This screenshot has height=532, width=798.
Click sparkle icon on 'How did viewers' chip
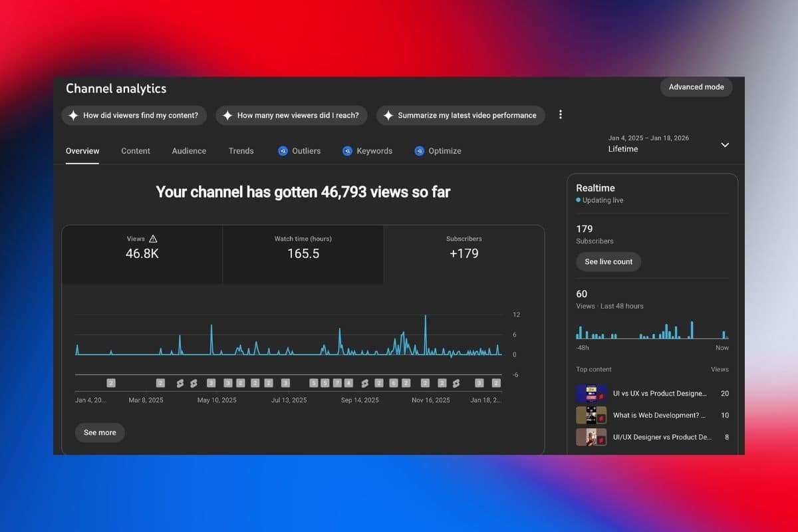tap(72, 115)
